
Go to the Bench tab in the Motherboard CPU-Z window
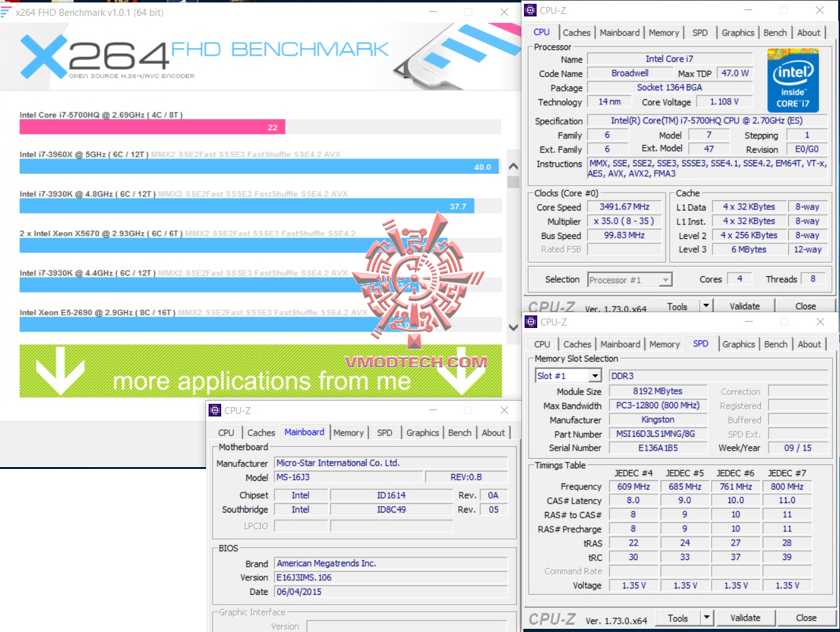point(460,432)
